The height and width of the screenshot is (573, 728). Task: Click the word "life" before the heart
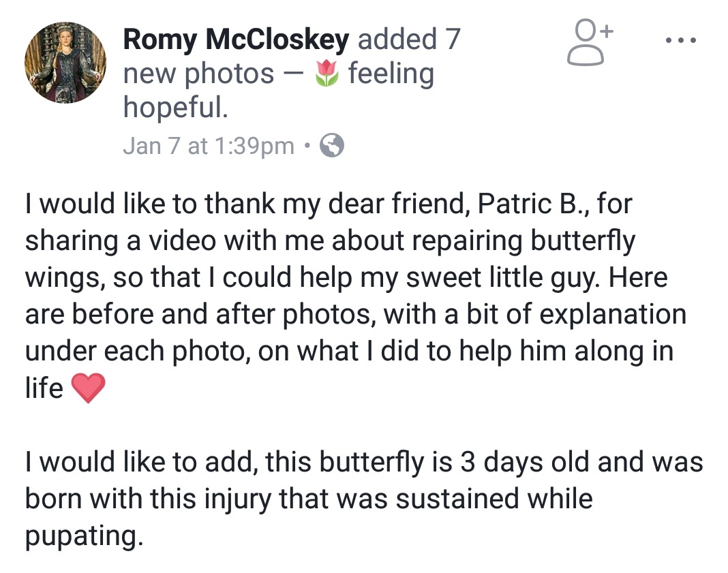pyautogui.click(x=44, y=388)
